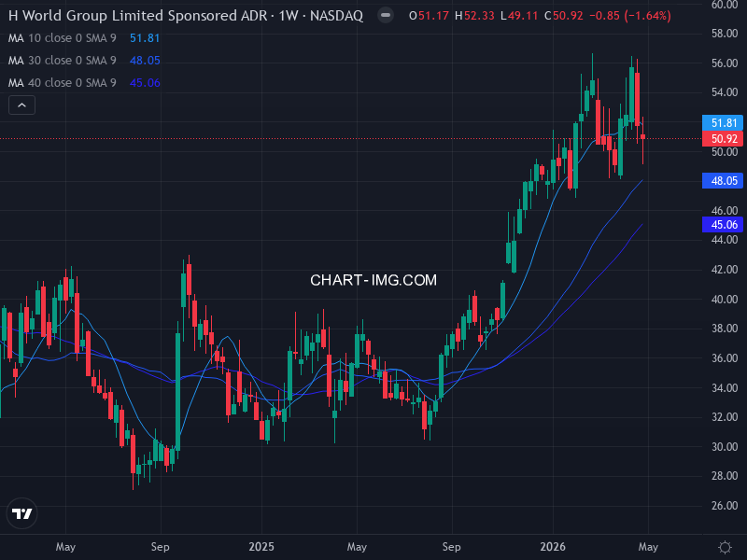
Task: Select the H World Group Limited symbol title
Action: 186,16
